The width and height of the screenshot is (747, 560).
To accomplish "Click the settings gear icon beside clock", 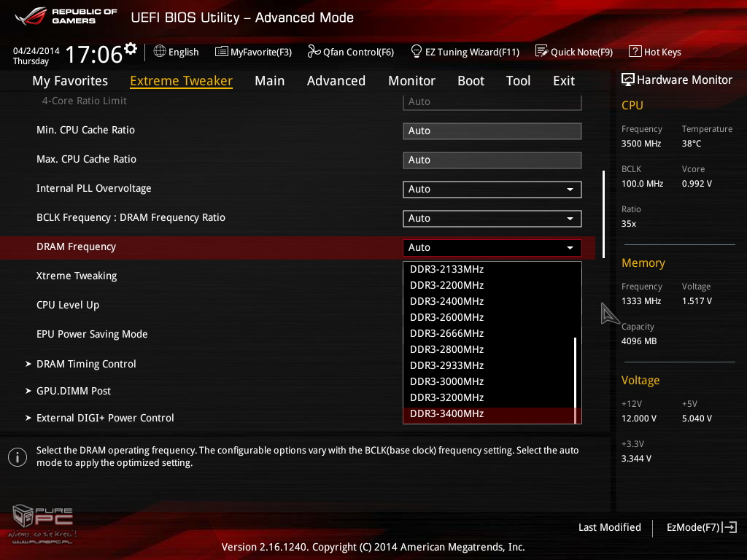I will [x=131, y=49].
